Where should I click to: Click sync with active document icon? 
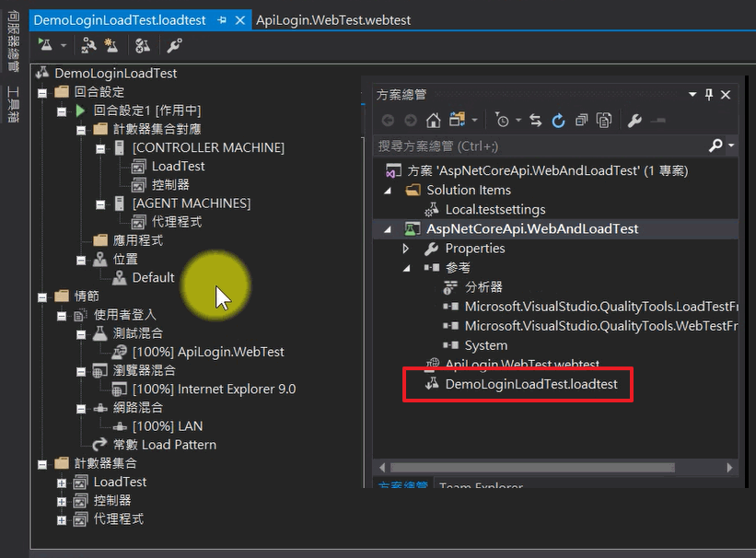pyautogui.click(x=535, y=120)
